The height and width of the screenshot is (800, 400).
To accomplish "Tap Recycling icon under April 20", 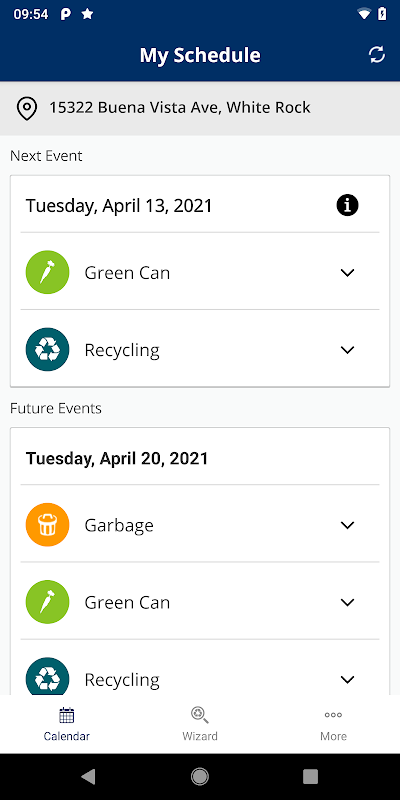I will click(x=47, y=676).
